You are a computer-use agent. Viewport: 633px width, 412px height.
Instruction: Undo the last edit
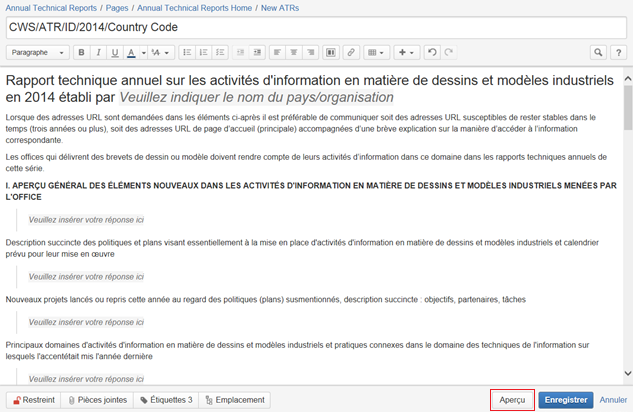pos(432,52)
